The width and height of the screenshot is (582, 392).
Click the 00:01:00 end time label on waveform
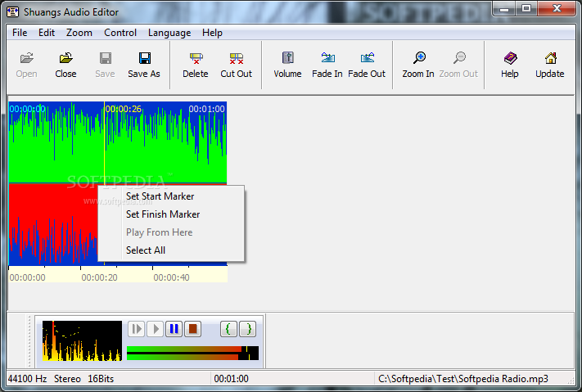point(207,109)
